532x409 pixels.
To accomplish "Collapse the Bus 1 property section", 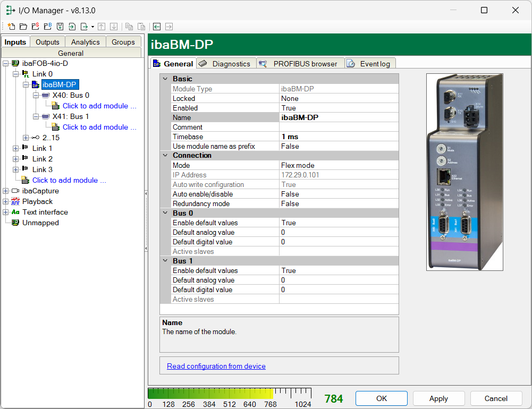I will (x=165, y=261).
